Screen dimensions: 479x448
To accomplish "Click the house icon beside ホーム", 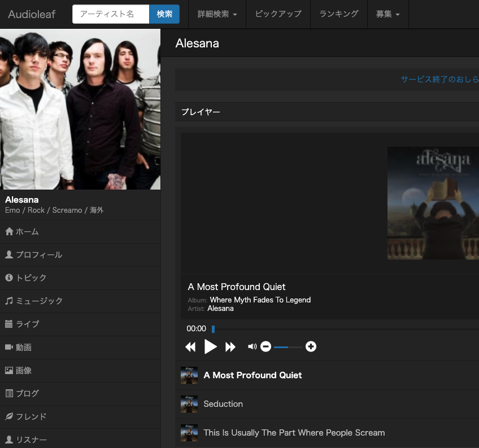I will coord(9,232).
